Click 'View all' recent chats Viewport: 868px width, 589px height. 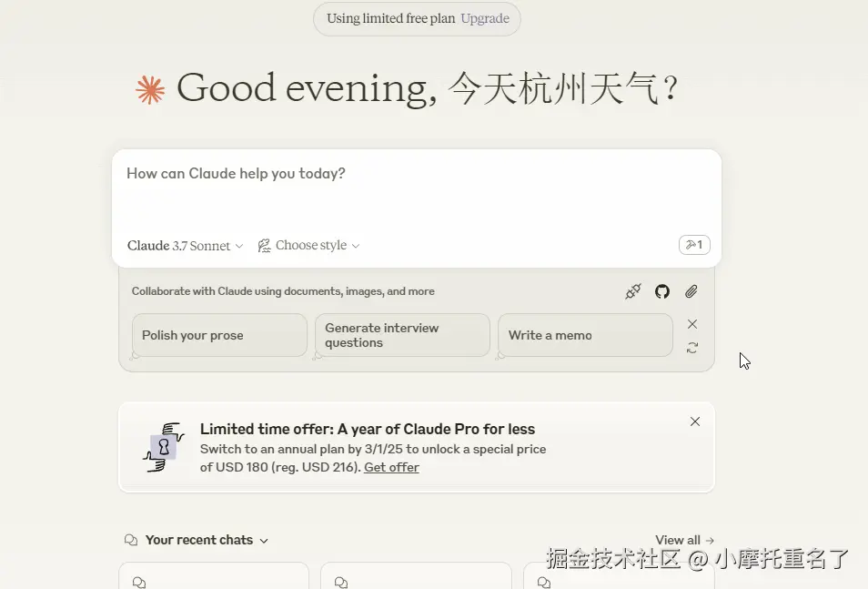coord(685,540)
